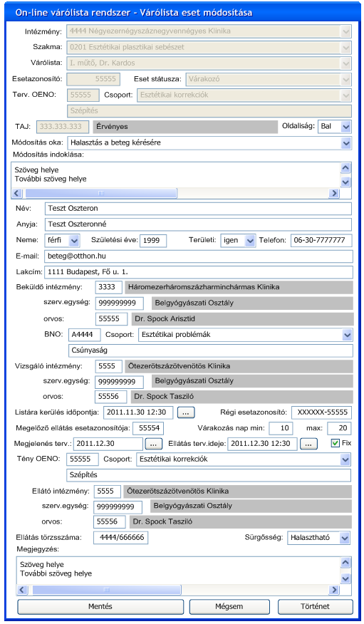The height and width of the screenshot is (624, 364).
Task: Click Érvényes TAJ status text
Action: [112, 127]
